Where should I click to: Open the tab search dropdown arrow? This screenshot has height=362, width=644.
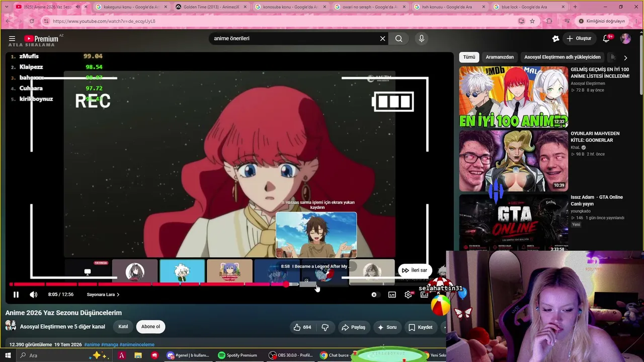7,7
